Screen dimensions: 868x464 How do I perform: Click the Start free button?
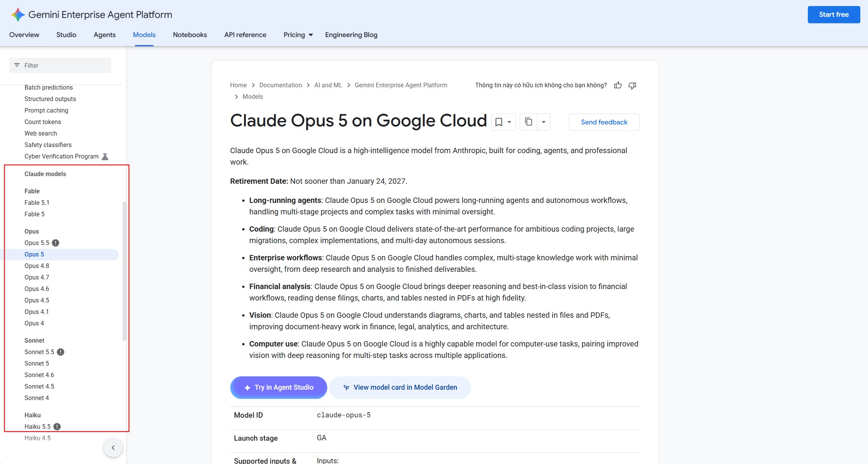point(834,15)
